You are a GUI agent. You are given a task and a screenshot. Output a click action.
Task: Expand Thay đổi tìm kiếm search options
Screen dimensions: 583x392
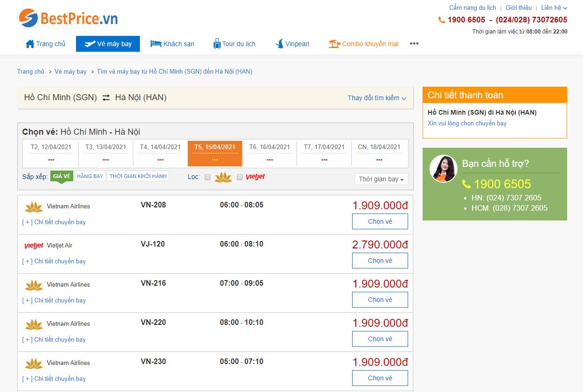click(x=377, y=98)
